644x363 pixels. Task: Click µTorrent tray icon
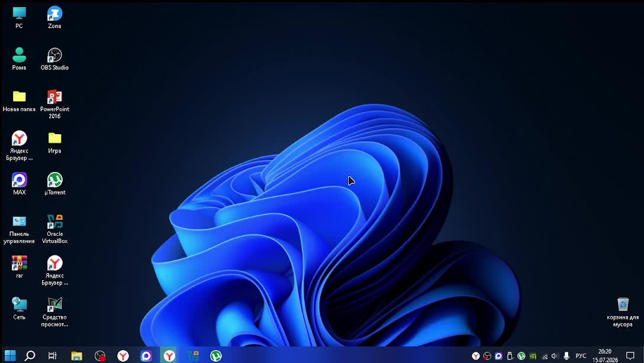521,356
